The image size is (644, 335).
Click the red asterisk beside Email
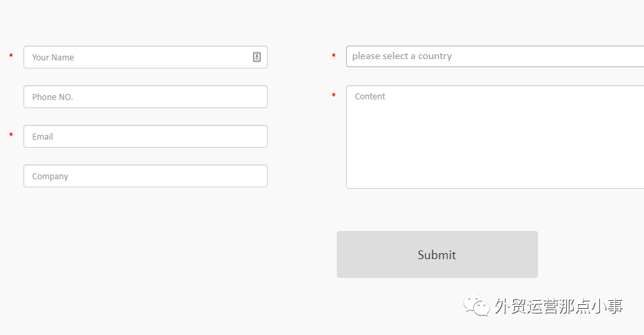click(x=11, y=136)
